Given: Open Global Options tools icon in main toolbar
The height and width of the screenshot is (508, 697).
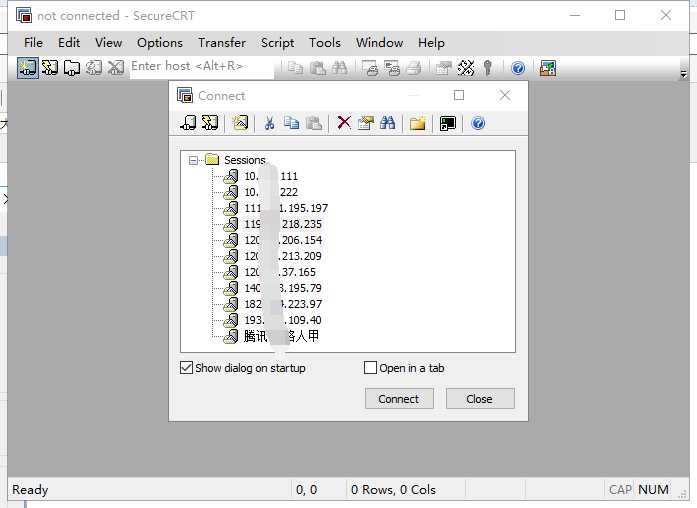Looking at the screenshot, I should point(466,68).
